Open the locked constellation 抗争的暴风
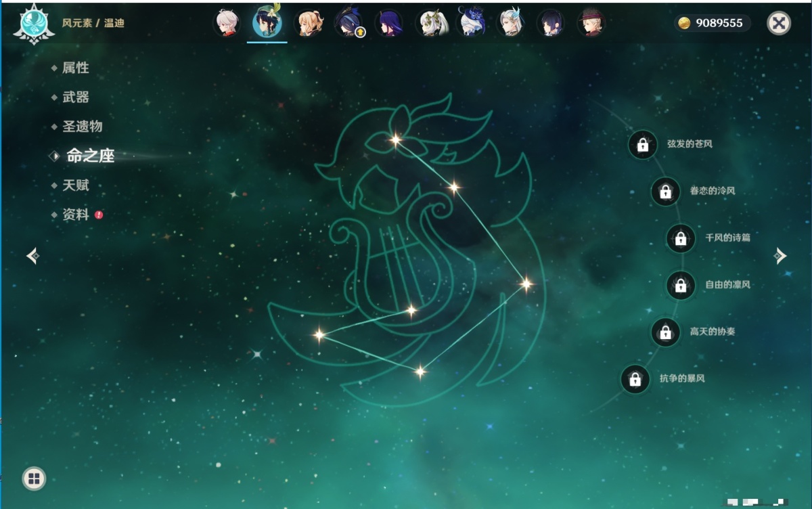Viewport: 812px width, 509px height. tap(635, 379)
